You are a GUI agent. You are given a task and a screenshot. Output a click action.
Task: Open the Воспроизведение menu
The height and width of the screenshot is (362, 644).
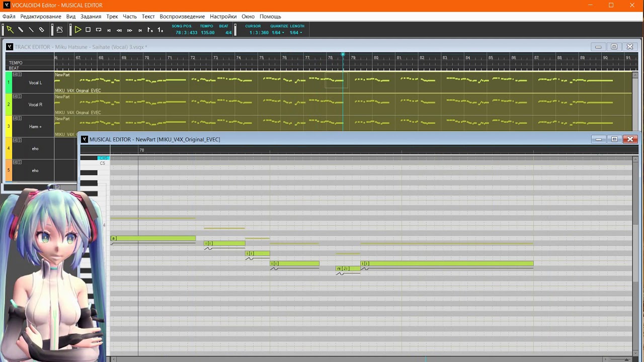[x=182, y=17]
